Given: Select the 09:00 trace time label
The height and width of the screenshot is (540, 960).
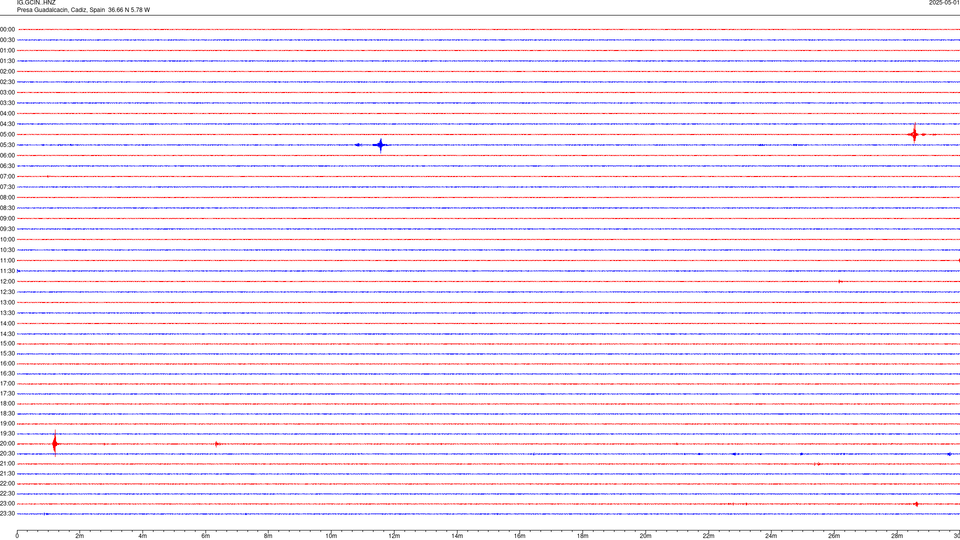Looking at the screenshot, I should [x=7, y=219].
